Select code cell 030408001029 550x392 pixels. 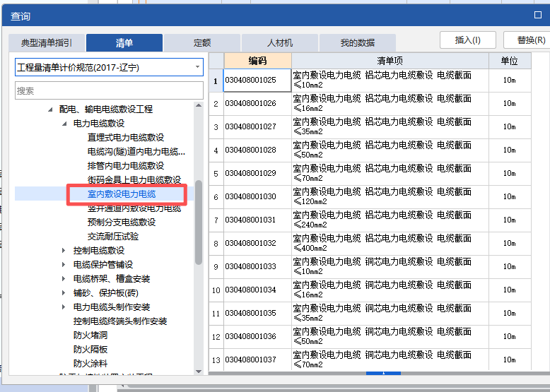pyautogui.click(x=257, y=174)
